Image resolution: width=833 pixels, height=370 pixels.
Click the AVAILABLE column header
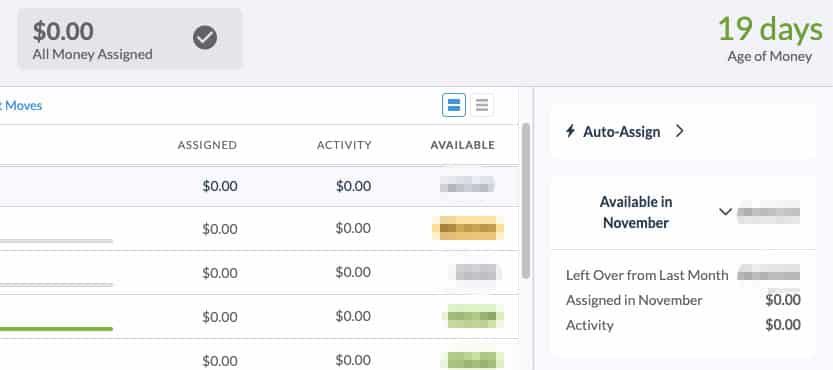[x=463, y=145]
